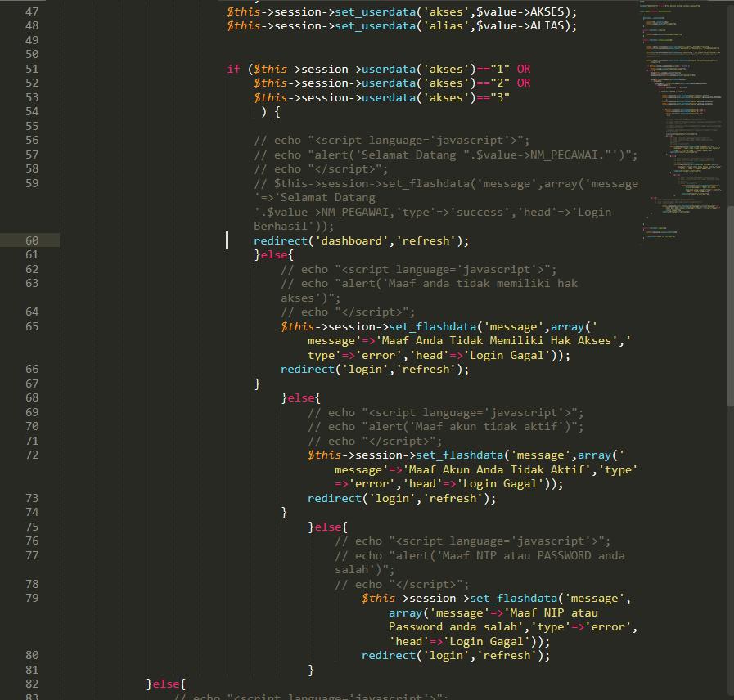Screen dimensions: 734x700
Task: Click the else keyword on line 61
Action: click(x=274, y=255)
